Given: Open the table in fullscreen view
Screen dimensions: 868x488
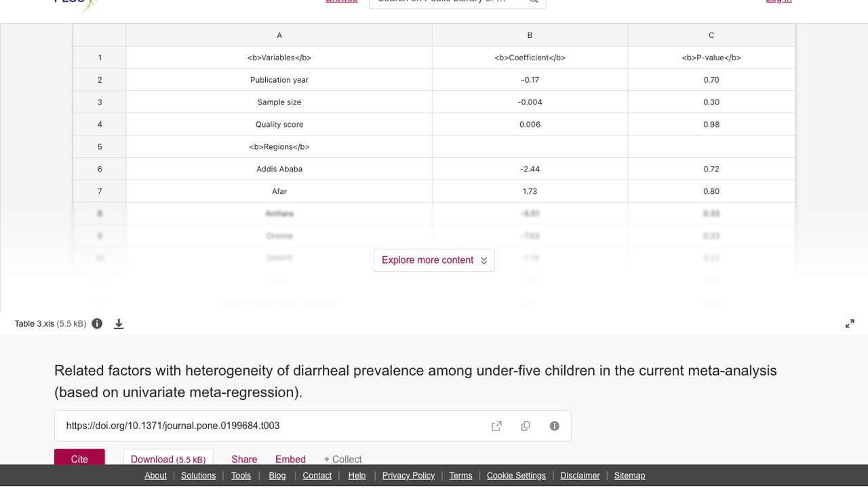Looking at the screenshot, I should point(850,324).
